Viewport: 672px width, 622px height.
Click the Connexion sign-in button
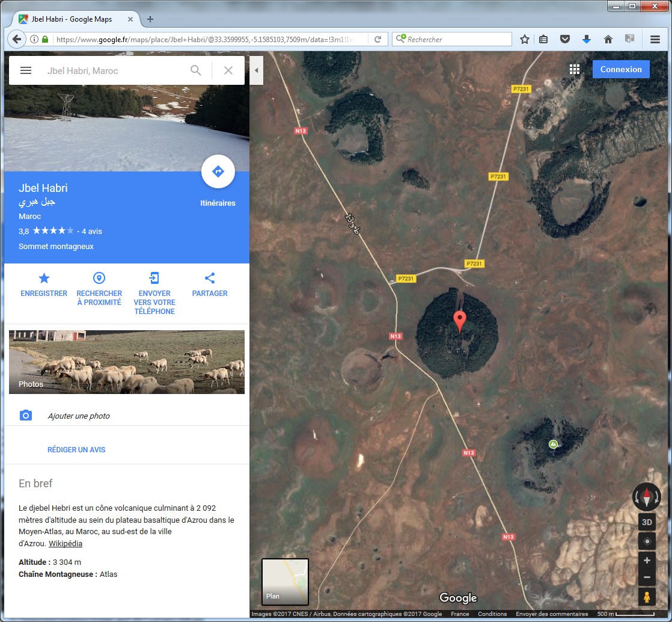tap(621, 69)
